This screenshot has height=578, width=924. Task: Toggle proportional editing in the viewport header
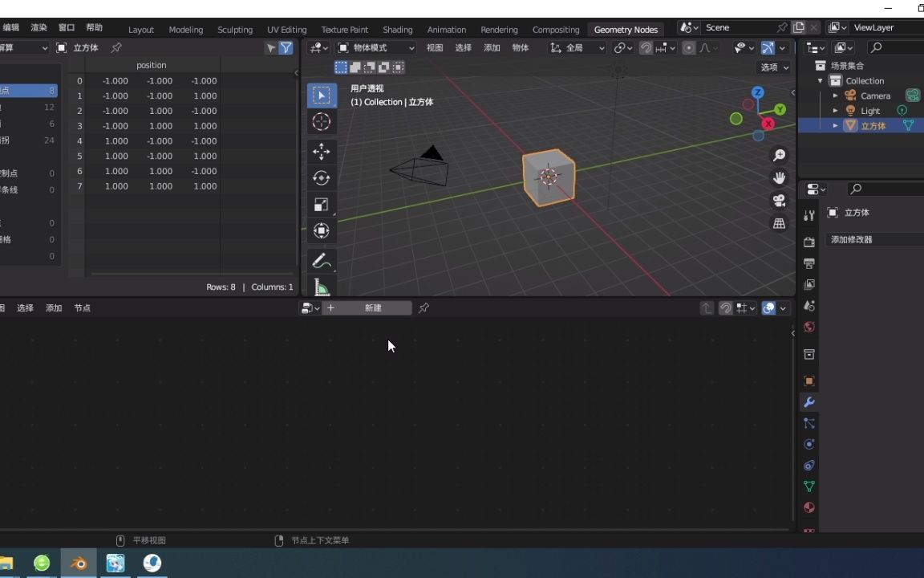(x=688, y=47)
